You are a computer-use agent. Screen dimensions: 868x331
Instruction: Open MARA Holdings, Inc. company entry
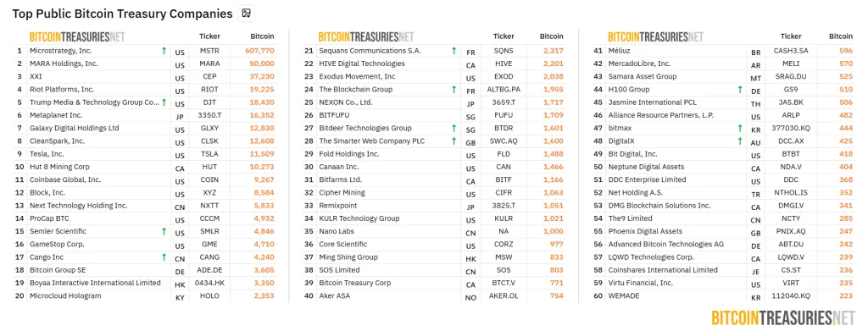(64, 63)
